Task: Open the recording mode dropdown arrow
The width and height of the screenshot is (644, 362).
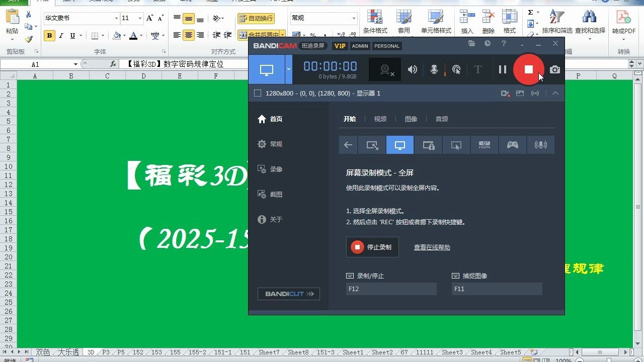Action: click(x=289, y=69)
